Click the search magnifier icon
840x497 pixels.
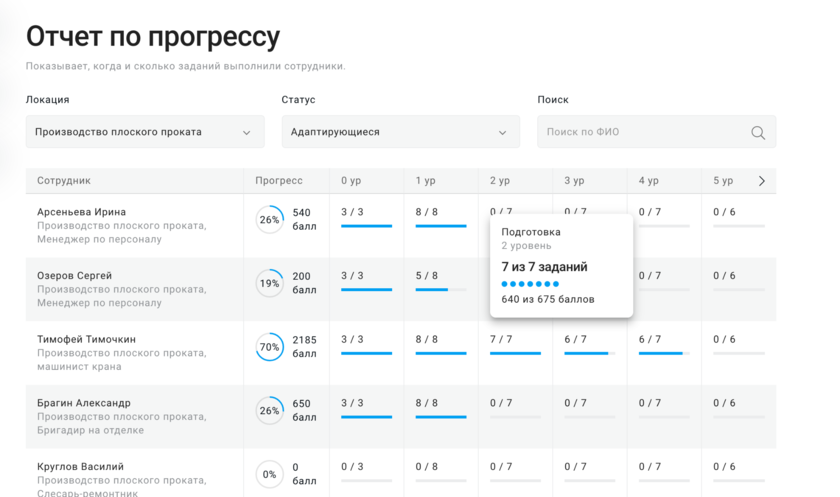tap(758, 132)
